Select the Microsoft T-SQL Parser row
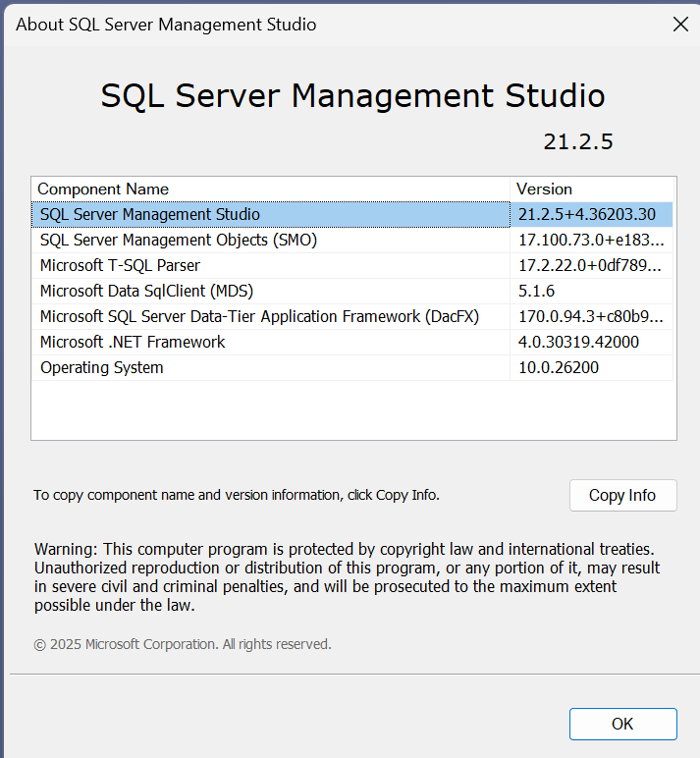 [351, 265]
